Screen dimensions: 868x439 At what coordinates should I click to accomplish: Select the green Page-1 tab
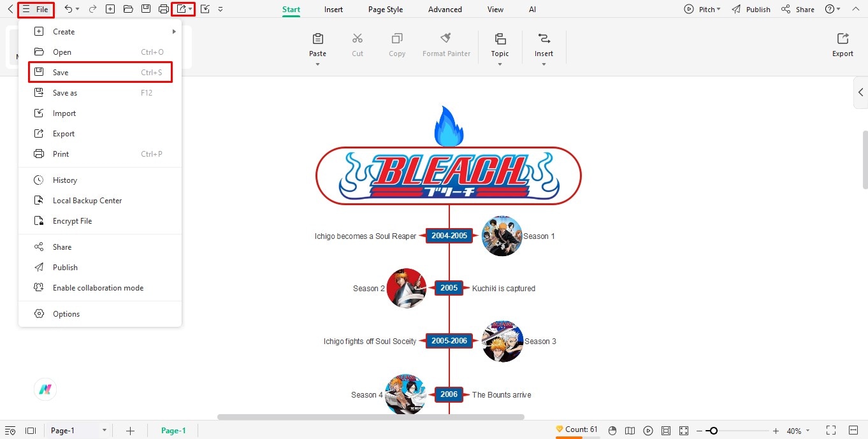(173, 431)
